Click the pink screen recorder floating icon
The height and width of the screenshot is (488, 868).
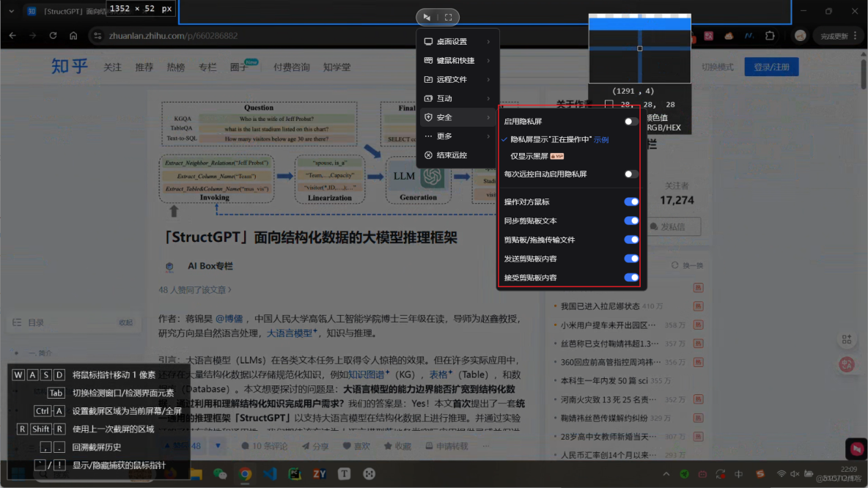[856, 448]
